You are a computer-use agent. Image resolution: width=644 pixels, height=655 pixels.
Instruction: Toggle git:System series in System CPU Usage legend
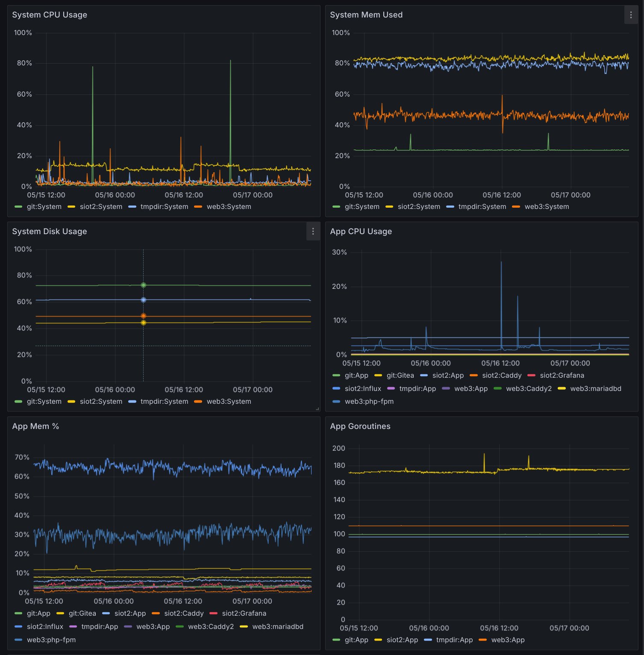coord(44,207)
